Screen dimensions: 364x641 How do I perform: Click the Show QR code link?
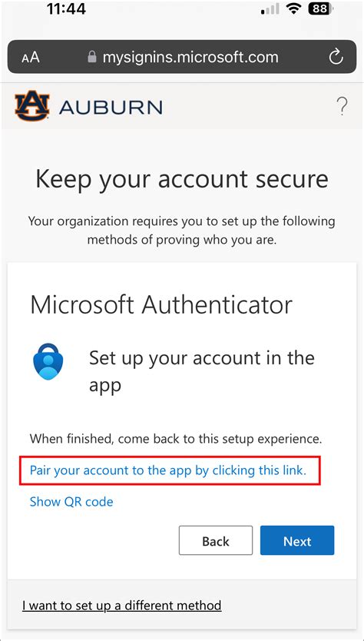[x=71, y=501]
